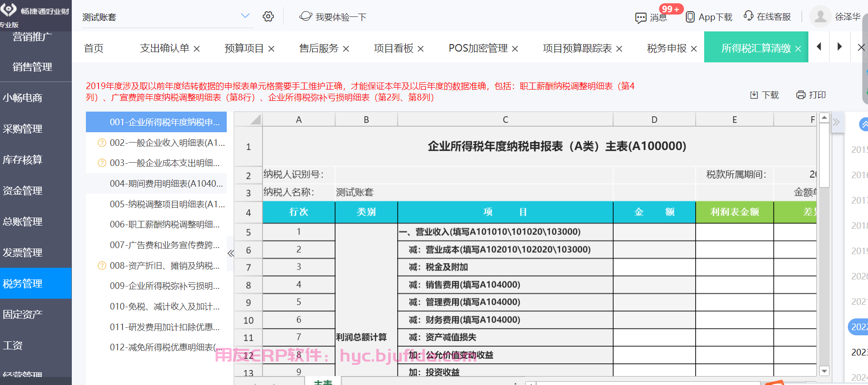Close the 所得税汇算清缴 tab
The image size is (868, 385).
pyautogui.click(x=798, y=49)
